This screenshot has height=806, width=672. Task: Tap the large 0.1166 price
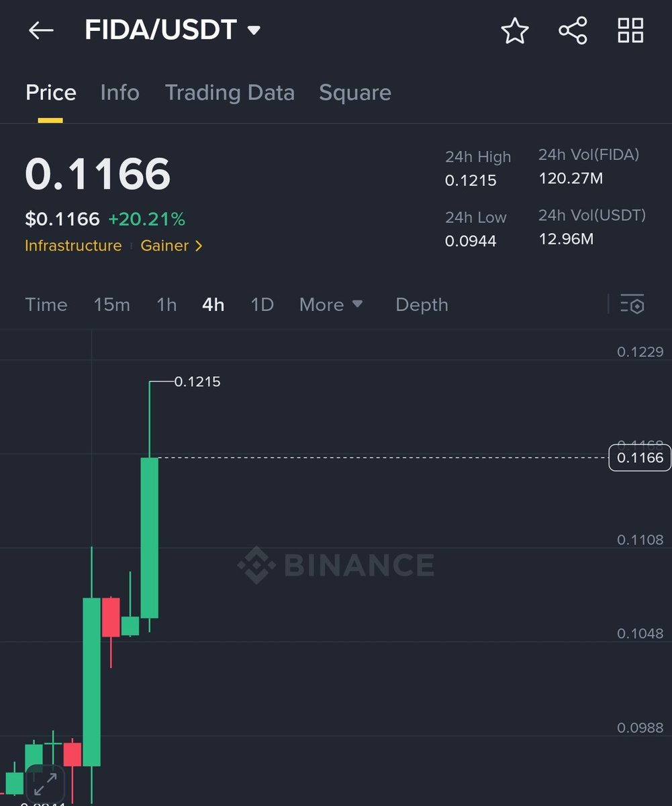click(98, 174)
